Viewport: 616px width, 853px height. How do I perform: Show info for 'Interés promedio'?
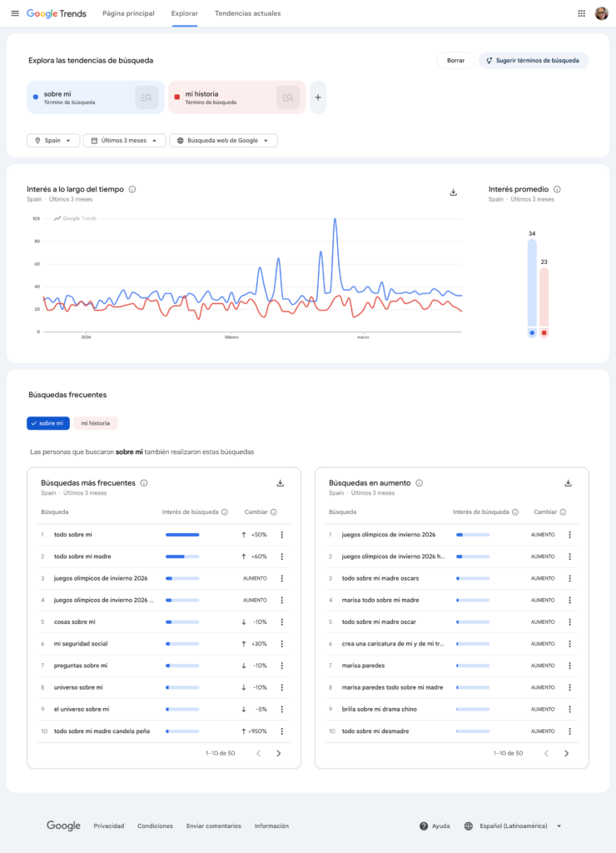coord(557,189)
